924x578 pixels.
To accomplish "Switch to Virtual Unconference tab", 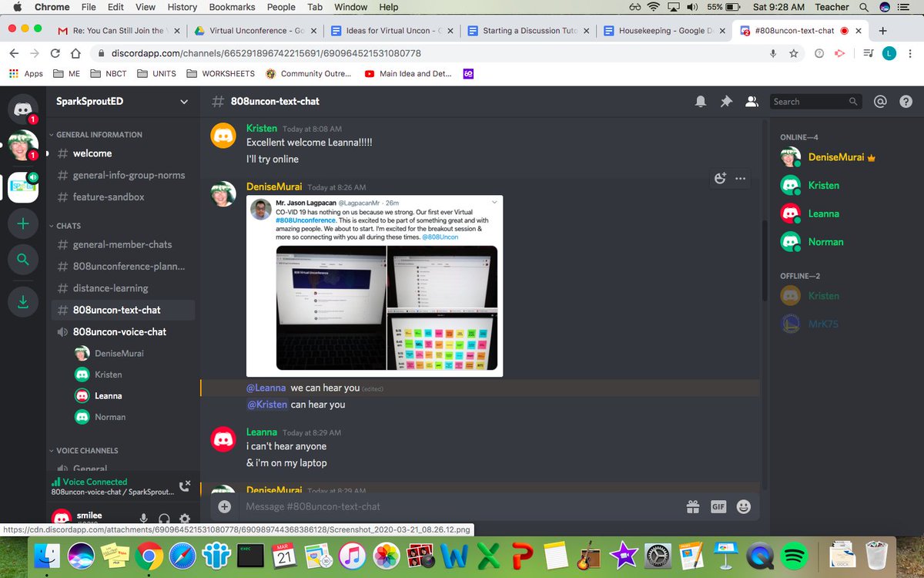I will [x=256, y=31].
